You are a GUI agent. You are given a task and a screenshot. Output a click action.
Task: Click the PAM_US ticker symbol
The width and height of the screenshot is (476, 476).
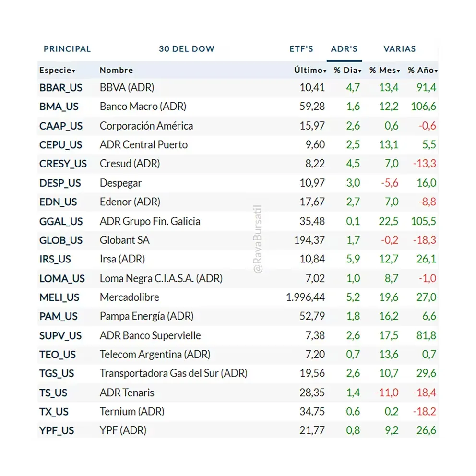click(58, 317)
